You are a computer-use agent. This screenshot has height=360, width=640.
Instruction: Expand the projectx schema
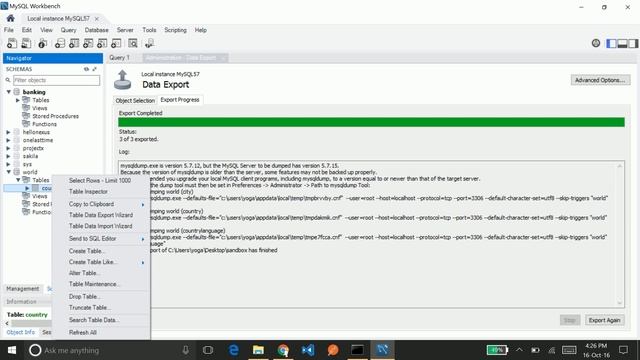pos(8,148)
